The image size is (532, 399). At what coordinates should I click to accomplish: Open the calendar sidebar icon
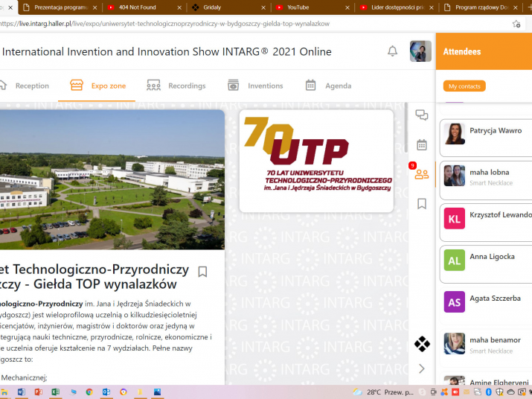(422, 144)
